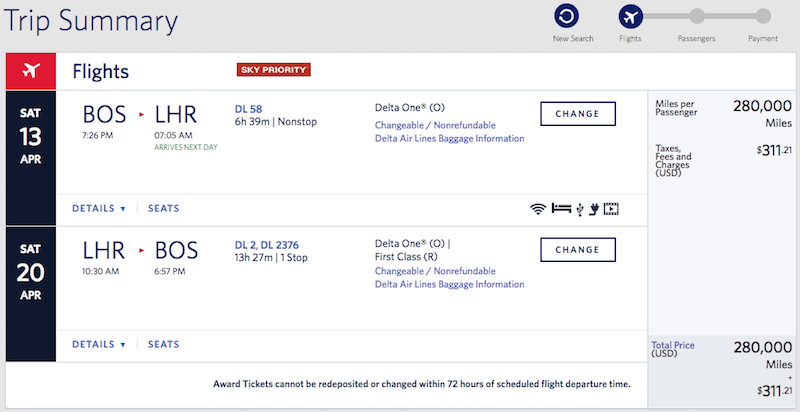Open baggage information link for LHR-BOS flight
This screenshot has width=800, height=412.
449,285
